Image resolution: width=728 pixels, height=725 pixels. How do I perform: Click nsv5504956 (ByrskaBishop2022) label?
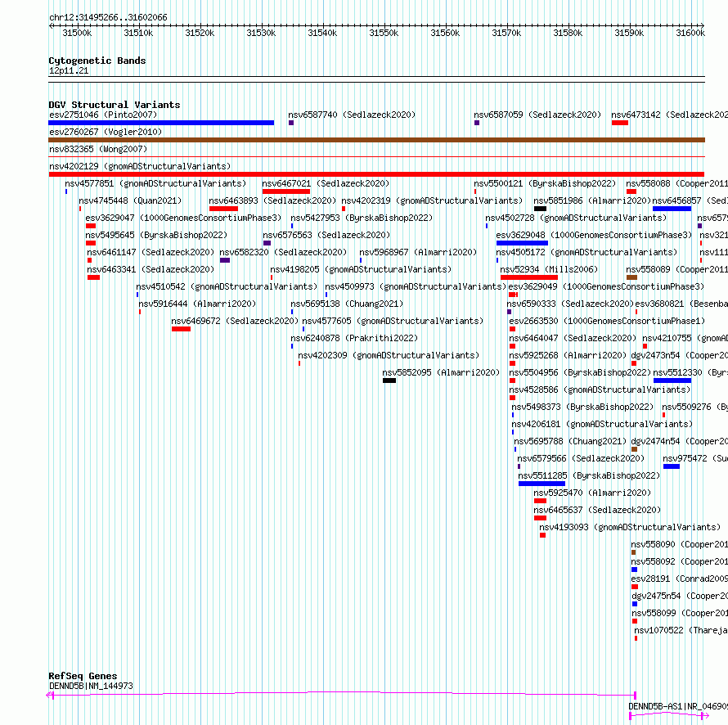tap(580, 372)
